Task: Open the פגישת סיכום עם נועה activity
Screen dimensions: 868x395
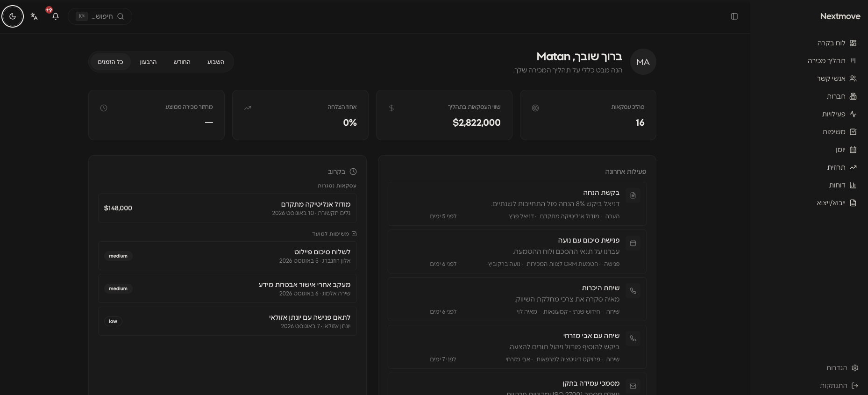Action: point(517,251)
